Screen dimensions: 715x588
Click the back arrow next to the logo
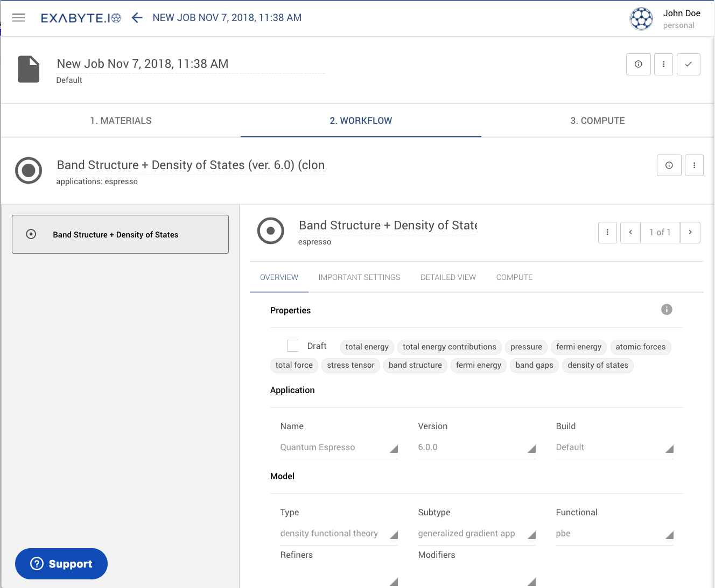coord(137,17)
